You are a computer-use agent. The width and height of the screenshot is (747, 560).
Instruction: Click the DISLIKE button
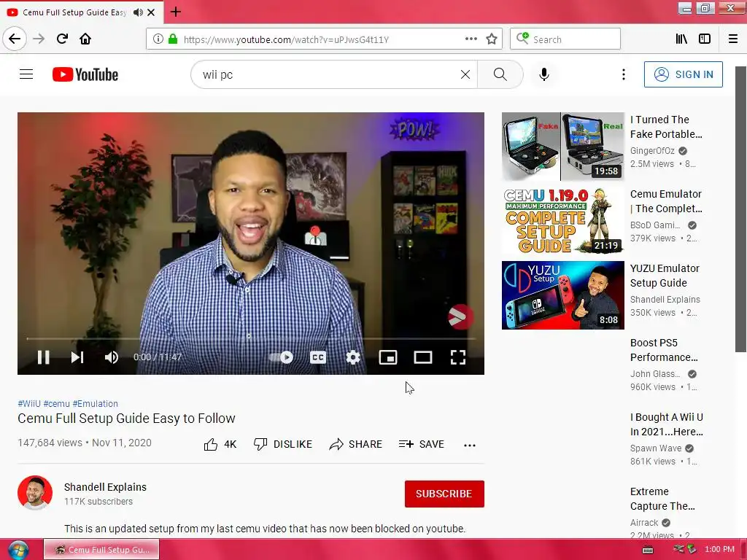283,444
